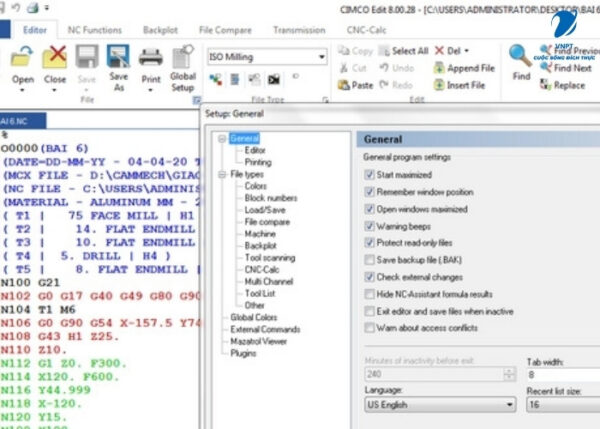Select External Commands in setup tree
Viewport: 600px width, 429px height.
(265, 329)
